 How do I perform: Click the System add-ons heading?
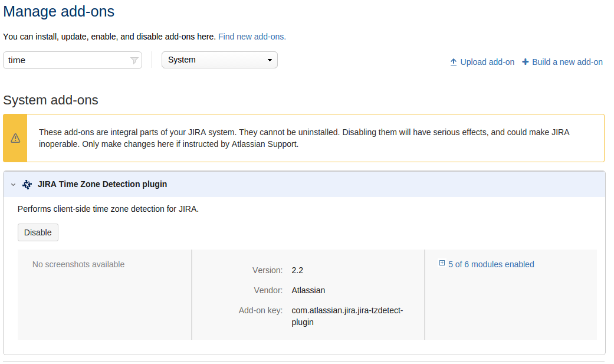point(51,100)
